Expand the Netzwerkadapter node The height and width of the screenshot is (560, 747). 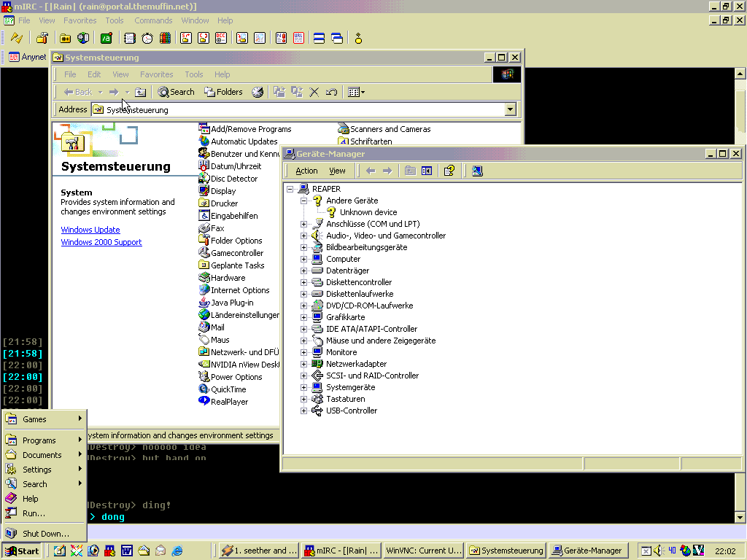[x=303, y=364]
